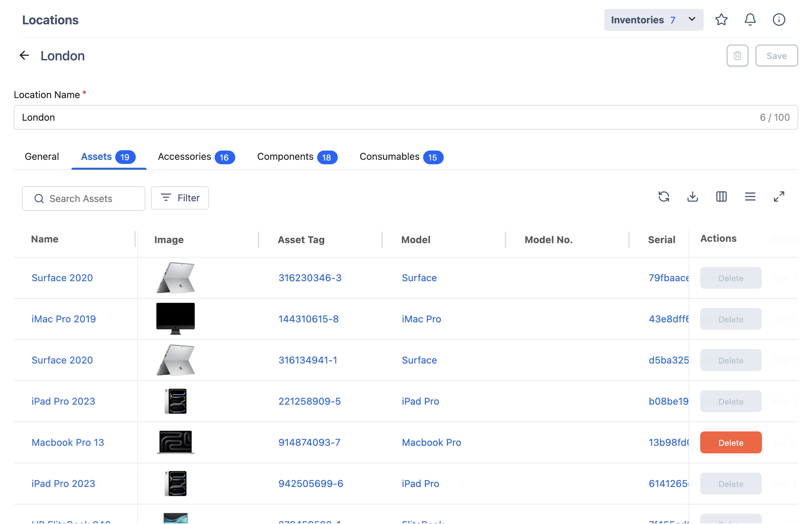This screenshot has width=812, height=524.
Task: Refresh the assets table
Action: (x=664, y=197)
